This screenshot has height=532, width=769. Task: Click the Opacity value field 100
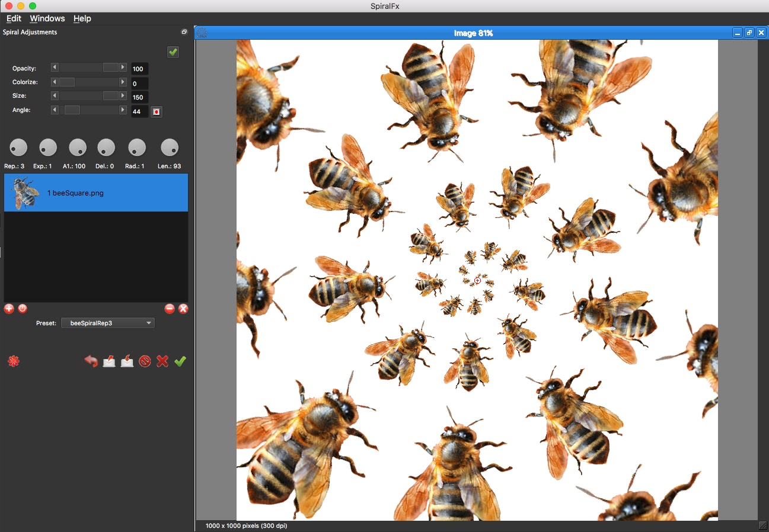(140, 69)
